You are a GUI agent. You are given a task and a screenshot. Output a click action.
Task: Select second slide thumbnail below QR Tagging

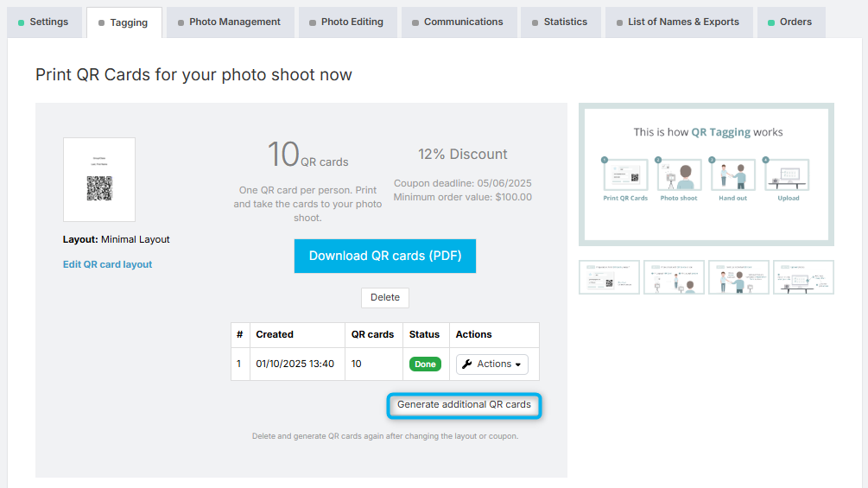pyautogui.click(x=674, y=277)
